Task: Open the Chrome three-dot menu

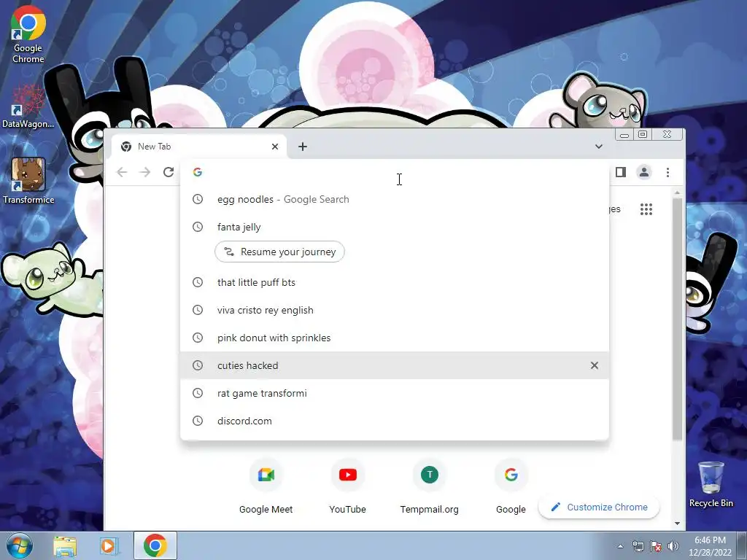Action: (x=668, y=172)
